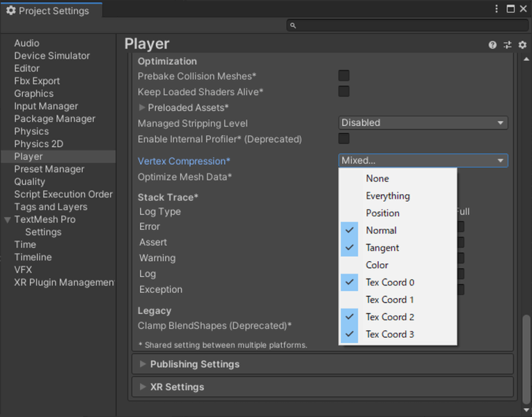The image size is (532, 417).
Task: Open the Player help documentation icon
Action: tap(493, 45)
